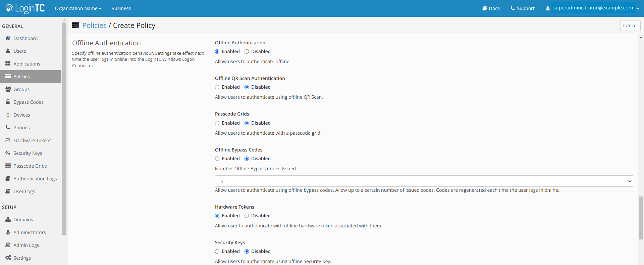
Task: Click the Hardware Tokens icon in sidebar
Action: [x=8, y=140]
